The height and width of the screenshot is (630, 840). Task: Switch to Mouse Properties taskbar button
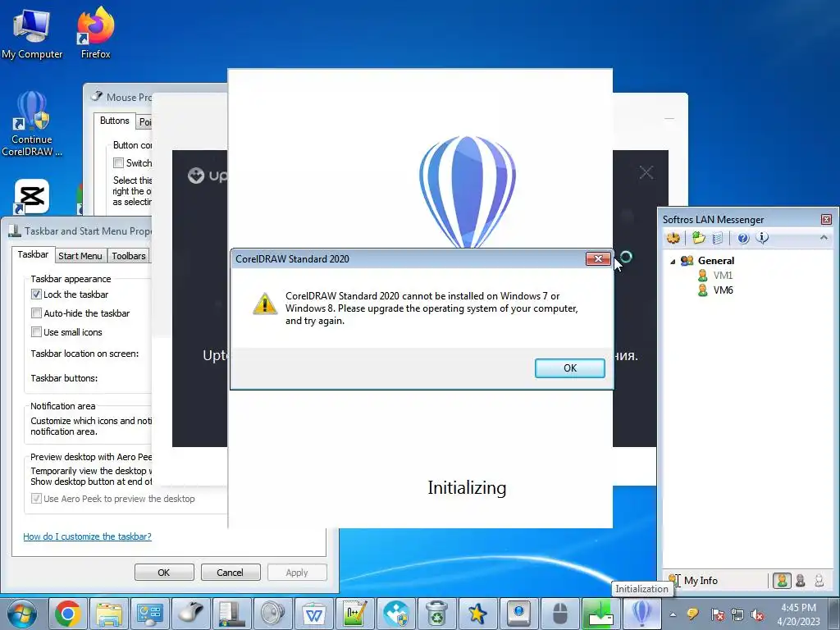pyautogui.click(x=190, y=614)
